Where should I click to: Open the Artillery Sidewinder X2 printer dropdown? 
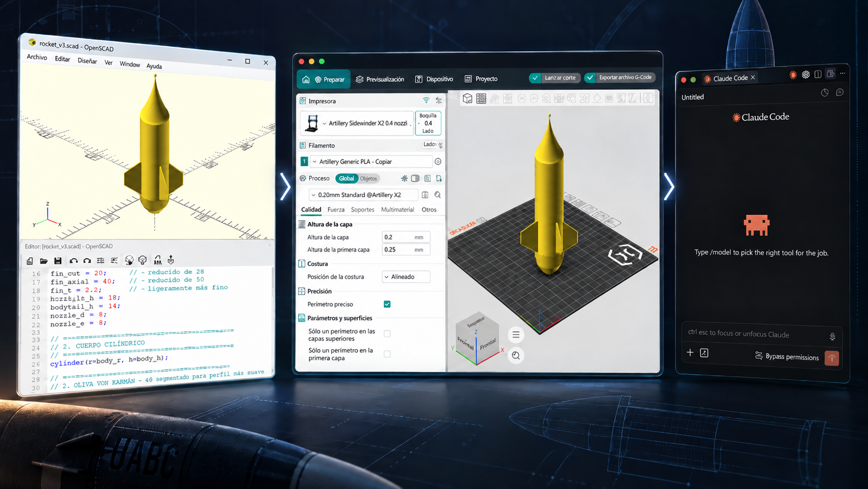(358, 123)
